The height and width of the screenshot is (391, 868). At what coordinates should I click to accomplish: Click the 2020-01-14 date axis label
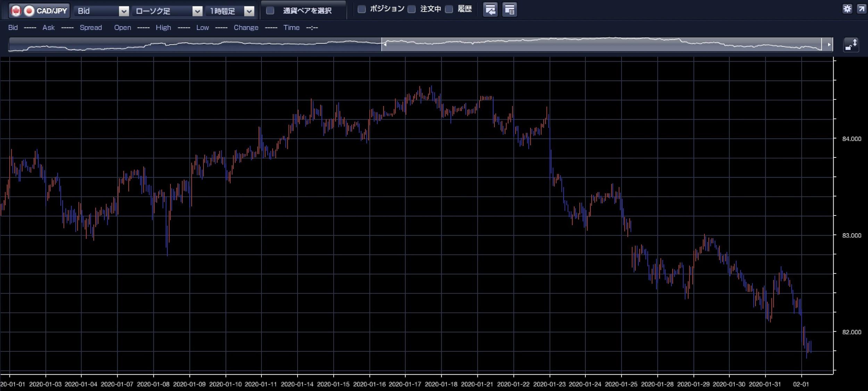(297, 384)
